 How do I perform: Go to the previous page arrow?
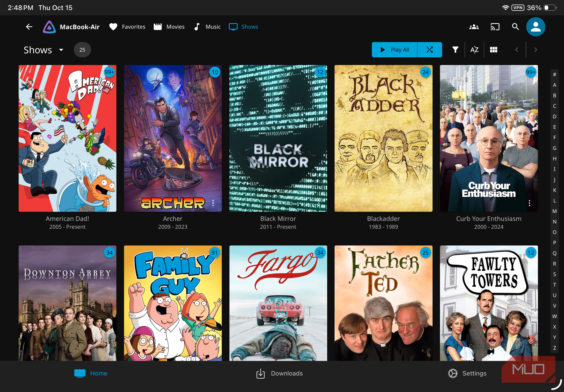(x=516, y=50)
